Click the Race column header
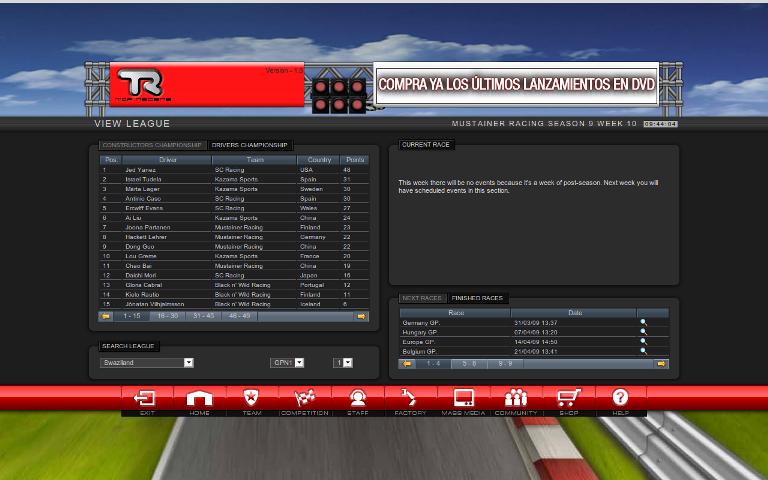768x480 pixels. tap(456, 312)
